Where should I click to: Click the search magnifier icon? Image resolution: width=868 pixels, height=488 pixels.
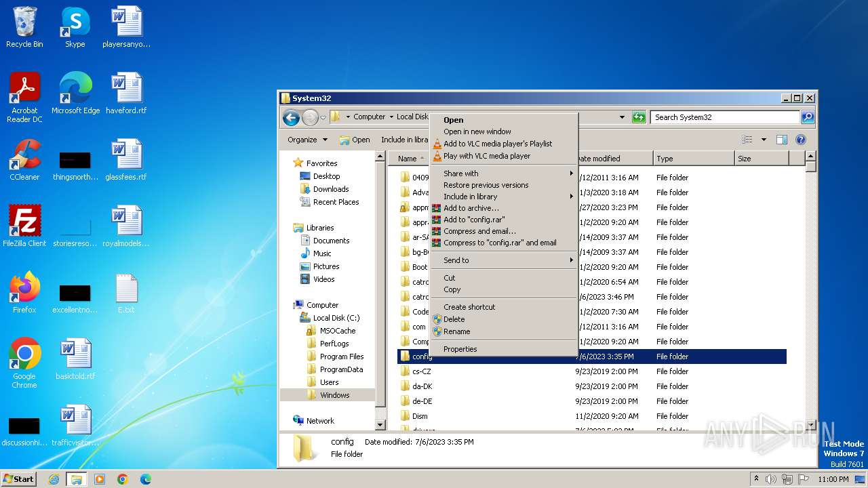point(807,117)
